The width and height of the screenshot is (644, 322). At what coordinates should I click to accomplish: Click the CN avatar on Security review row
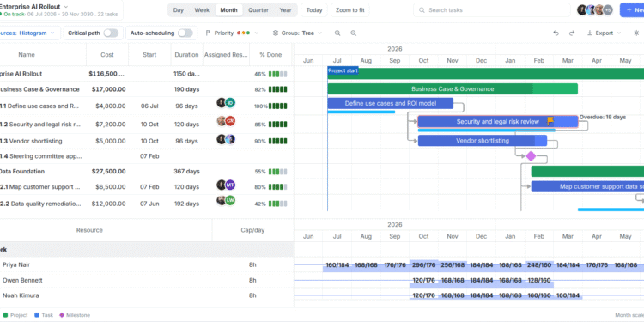click(x=230, y=121)
